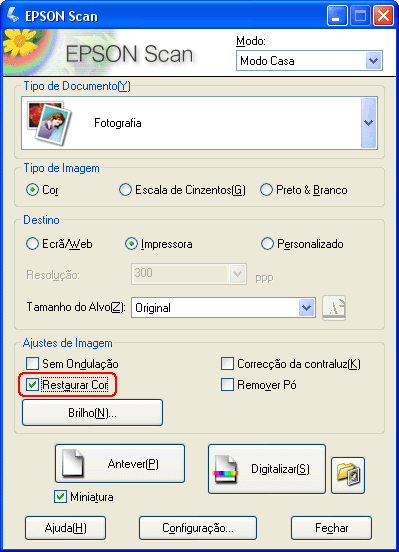Click the Antever preview page icon
The width and height of the screenshot is (399, 552).
(x=73, y=464)
